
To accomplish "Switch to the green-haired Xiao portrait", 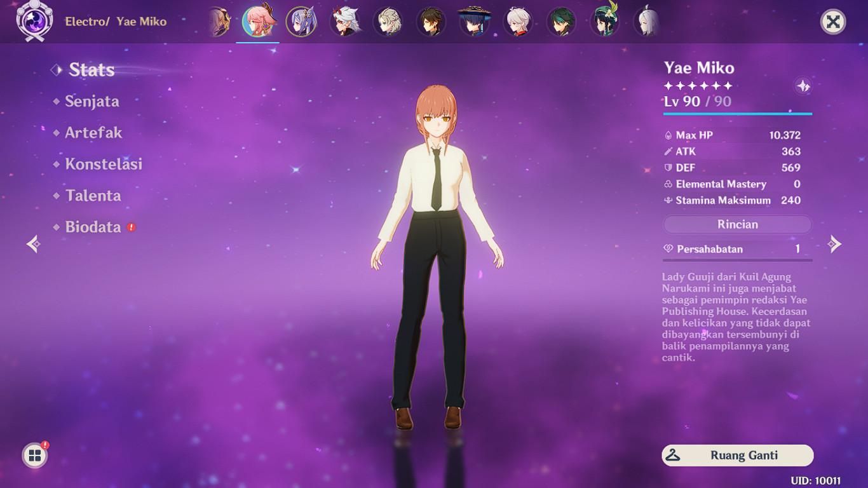I will pos(561,22).
